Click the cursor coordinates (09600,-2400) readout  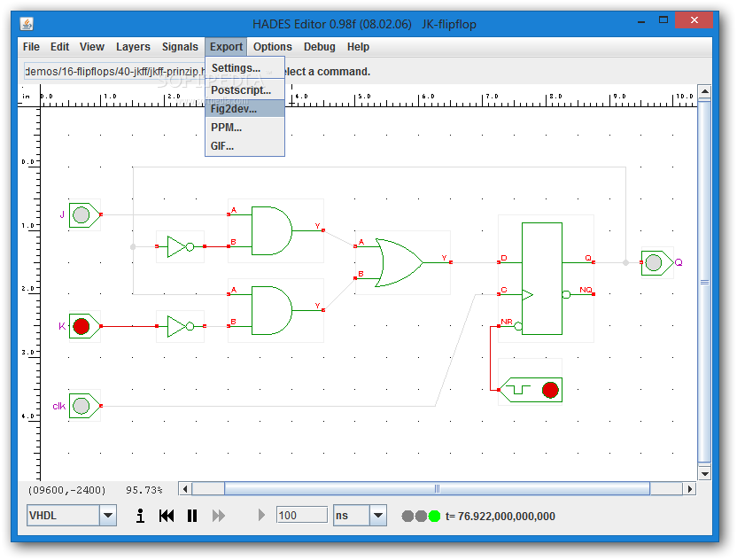[x=66, y=490]
